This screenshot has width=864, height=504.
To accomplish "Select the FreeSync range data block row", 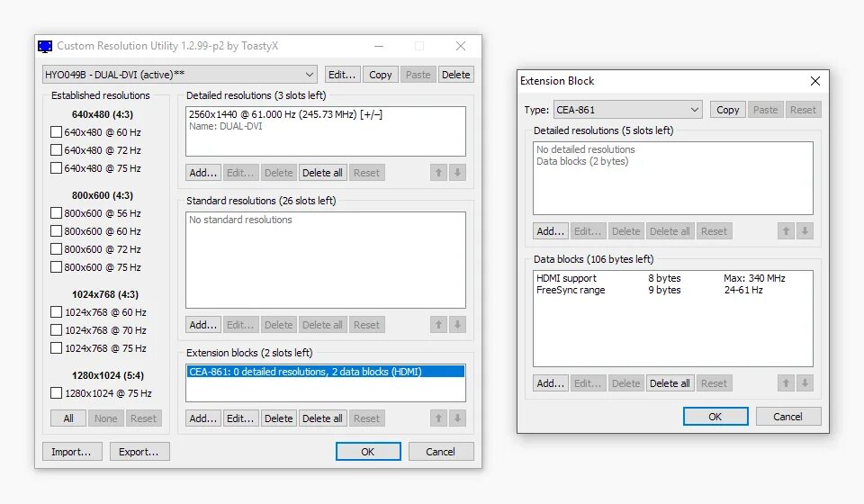I will coord(673,290).
